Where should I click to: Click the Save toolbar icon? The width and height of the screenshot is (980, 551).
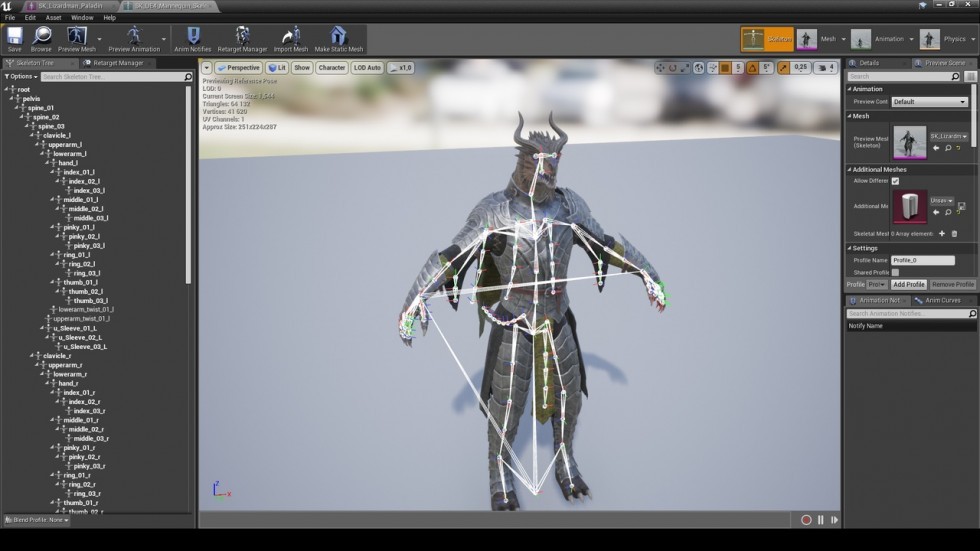pyautogui.click(x=14, y=39)
